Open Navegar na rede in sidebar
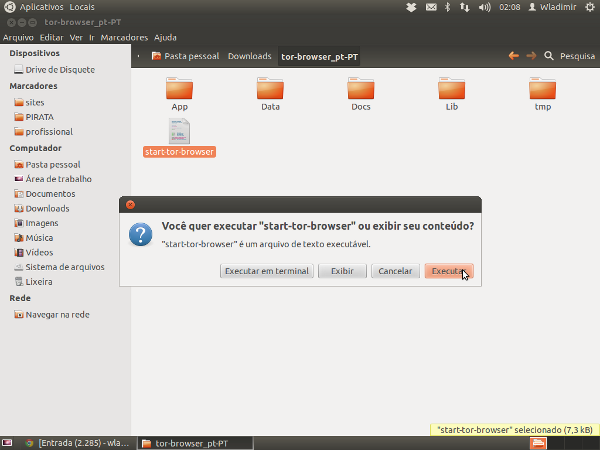 [x=52, y=315]
